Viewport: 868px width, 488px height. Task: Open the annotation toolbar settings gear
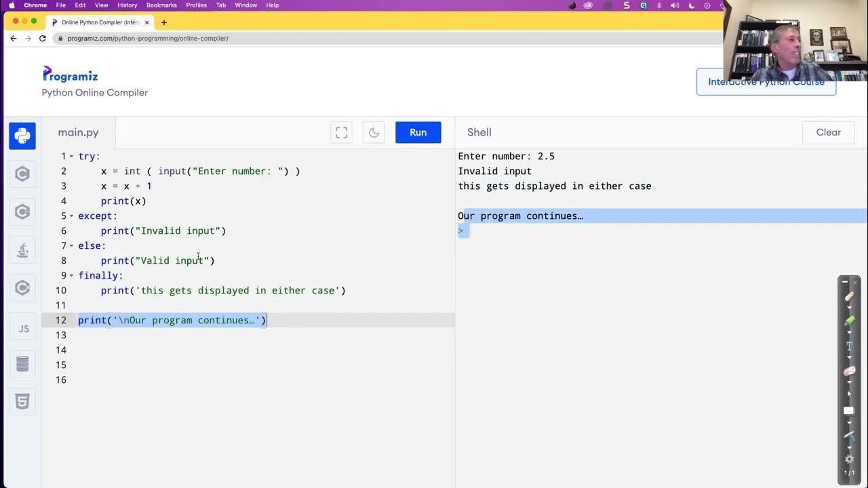pyautogui.click(x=849, y=459)
